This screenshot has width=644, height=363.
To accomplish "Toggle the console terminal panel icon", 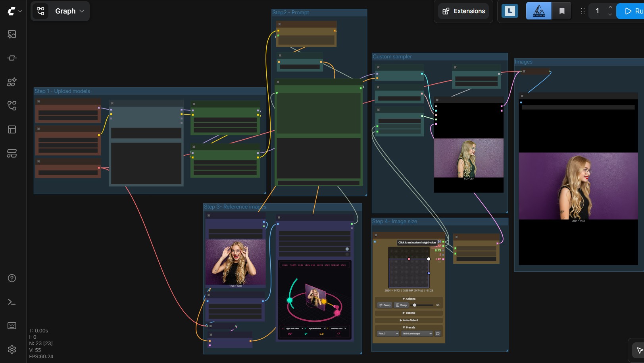I will coord(12,302).
